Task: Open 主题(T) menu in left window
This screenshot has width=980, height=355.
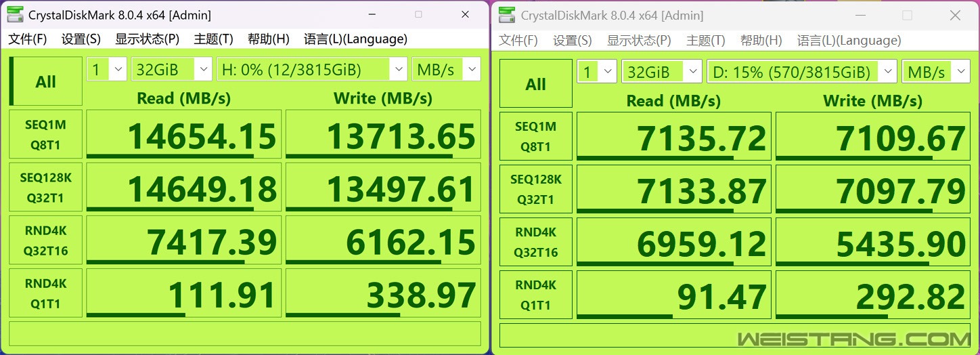Action: click(x=214, y=39)
